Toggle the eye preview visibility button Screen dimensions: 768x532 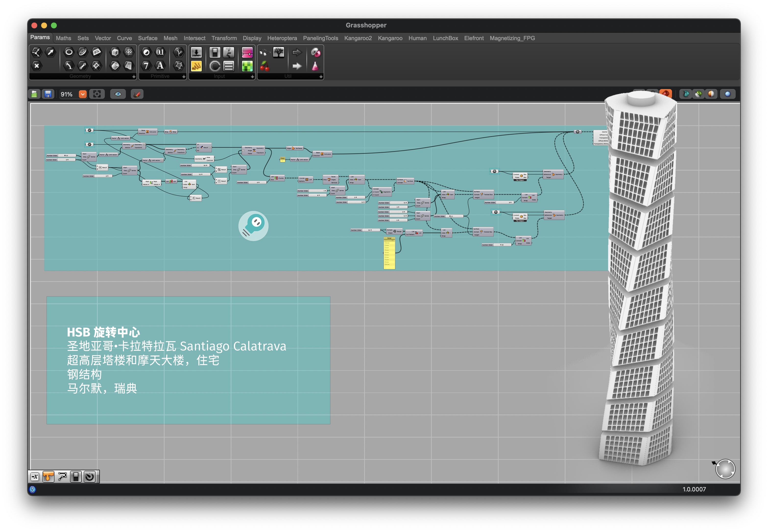click(118, 94)
